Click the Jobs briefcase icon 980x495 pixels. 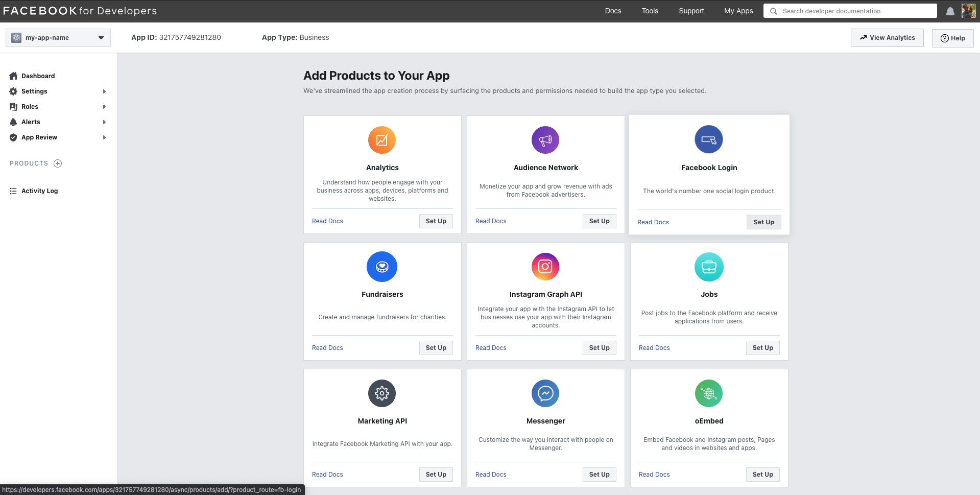tap(709, 267)
